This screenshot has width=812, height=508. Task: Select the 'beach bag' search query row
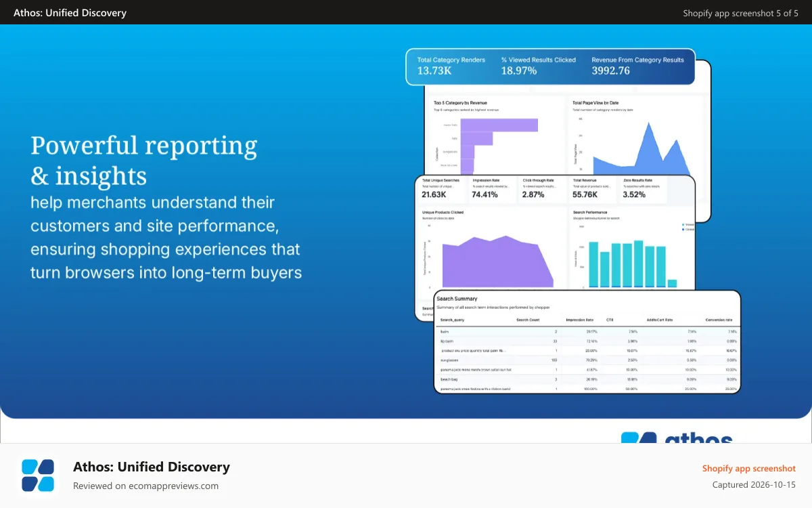click(587, 380)
